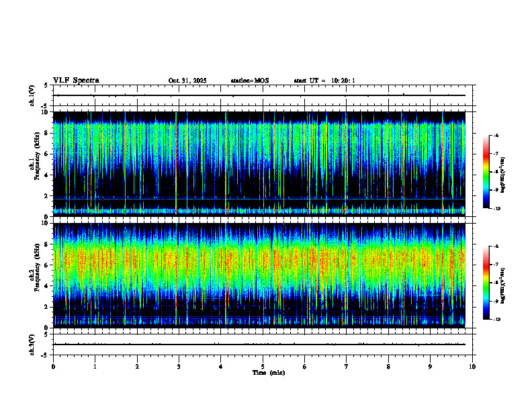The width and height of the screenshot is (532, 411).
Task: Click the time axis tick label "8"
Action: (x=388, y=367)
